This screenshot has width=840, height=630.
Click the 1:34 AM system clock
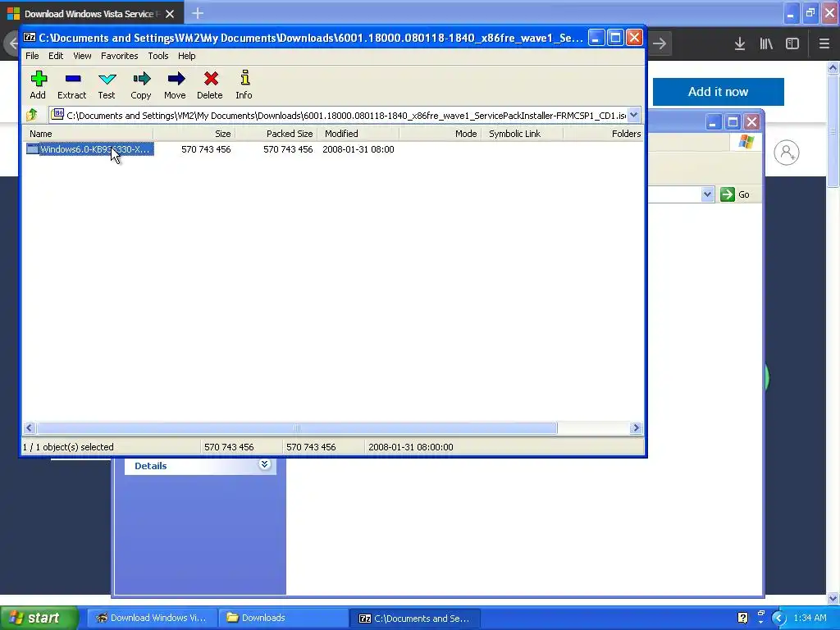810,618
